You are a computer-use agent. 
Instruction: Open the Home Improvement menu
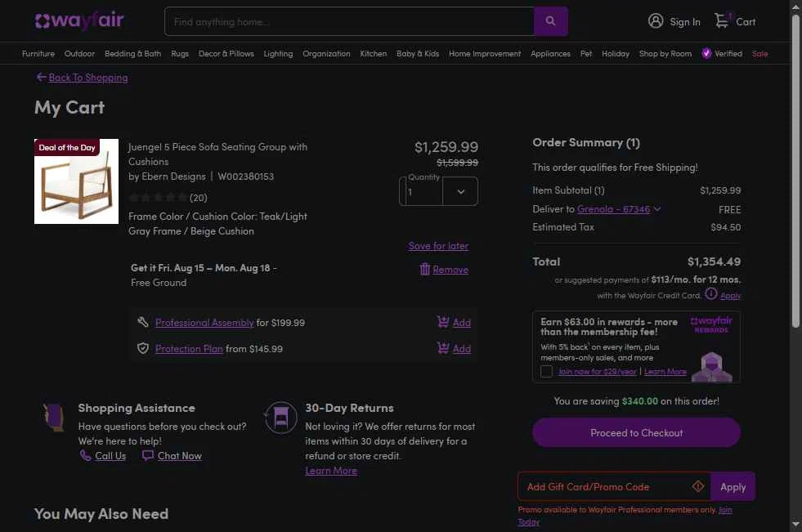tap(485, 53)
